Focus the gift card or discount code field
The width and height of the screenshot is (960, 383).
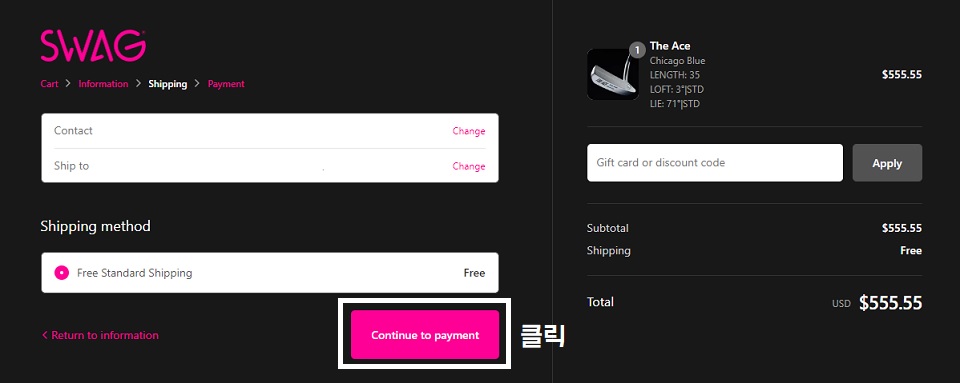(714, 163)
